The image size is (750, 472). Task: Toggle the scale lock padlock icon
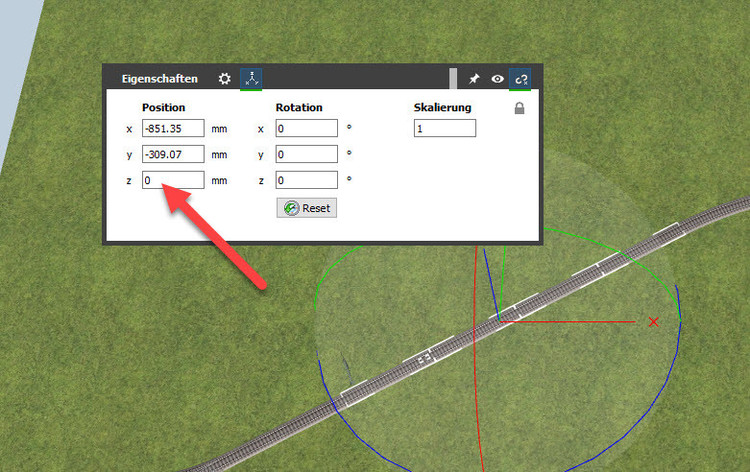(519, 108)
